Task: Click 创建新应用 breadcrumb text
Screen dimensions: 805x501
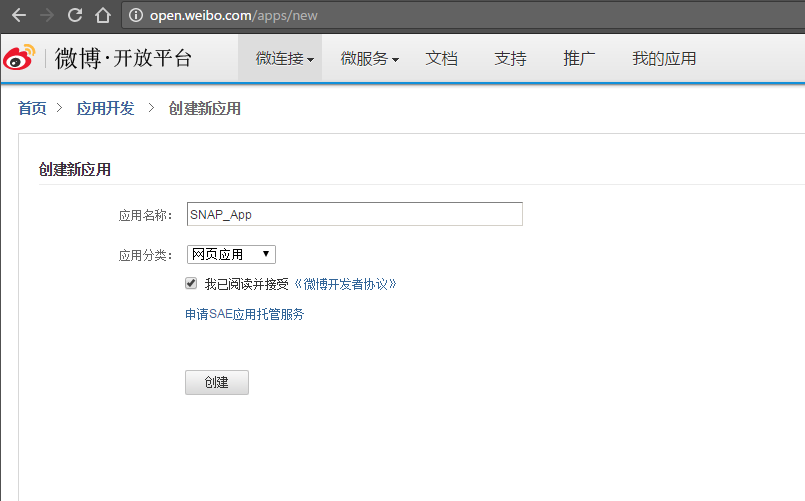Action: (204, 108)
